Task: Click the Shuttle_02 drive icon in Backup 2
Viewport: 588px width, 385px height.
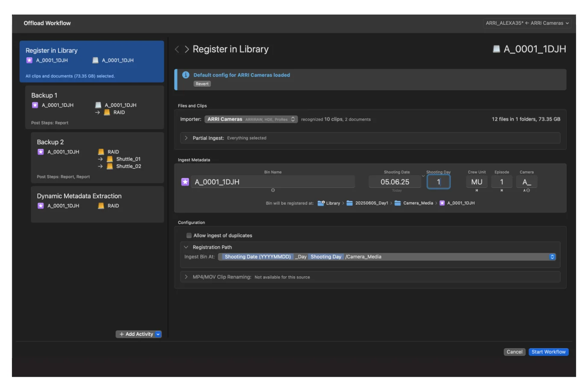Action: (110, 166)
